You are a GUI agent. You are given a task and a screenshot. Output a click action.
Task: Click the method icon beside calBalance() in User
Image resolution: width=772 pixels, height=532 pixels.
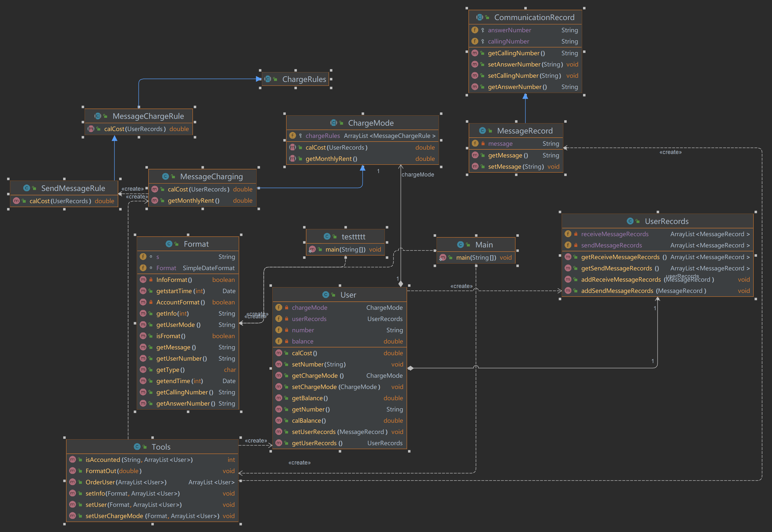coord(279,420)
